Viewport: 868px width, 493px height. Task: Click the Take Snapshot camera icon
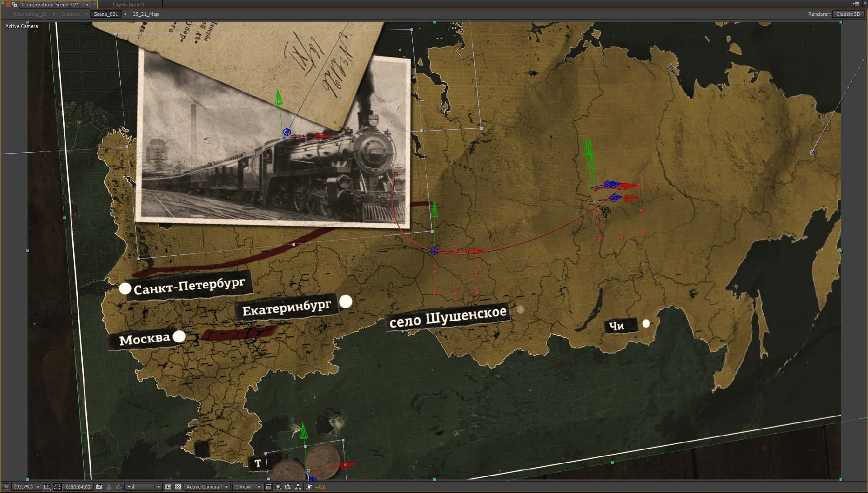(x=99, y=487)
